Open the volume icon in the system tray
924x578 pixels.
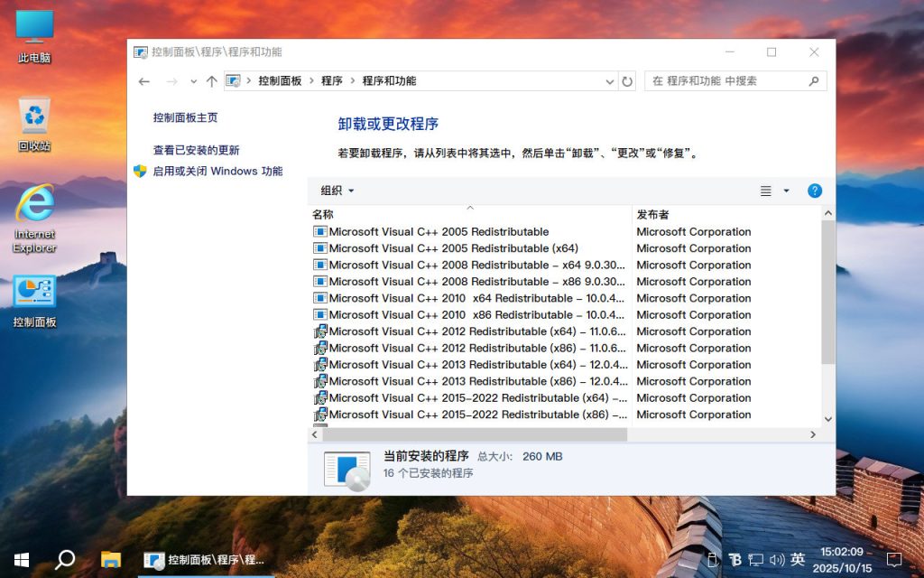[x=777, y=559]
